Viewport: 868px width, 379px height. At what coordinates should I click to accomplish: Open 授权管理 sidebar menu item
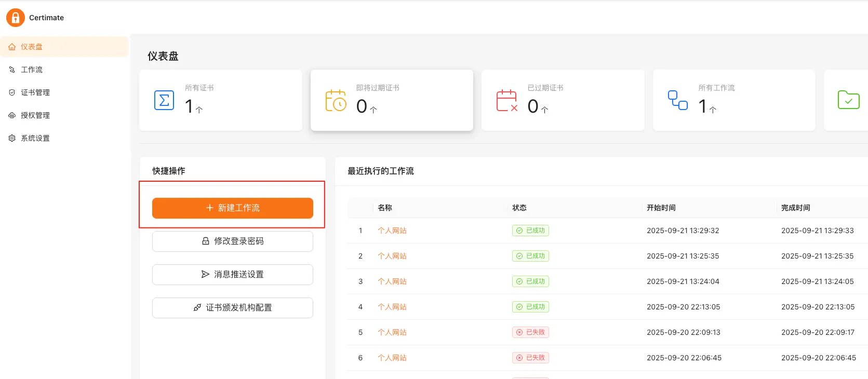(x=35, y=115)
